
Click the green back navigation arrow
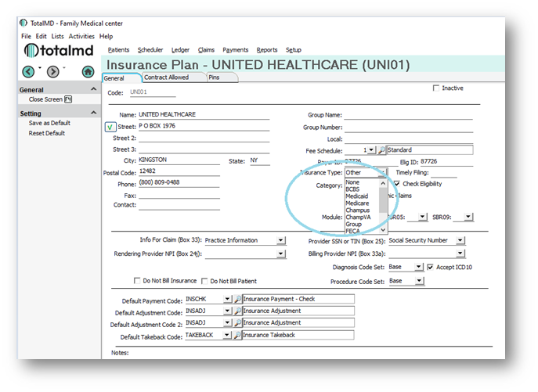coord(29,71)
